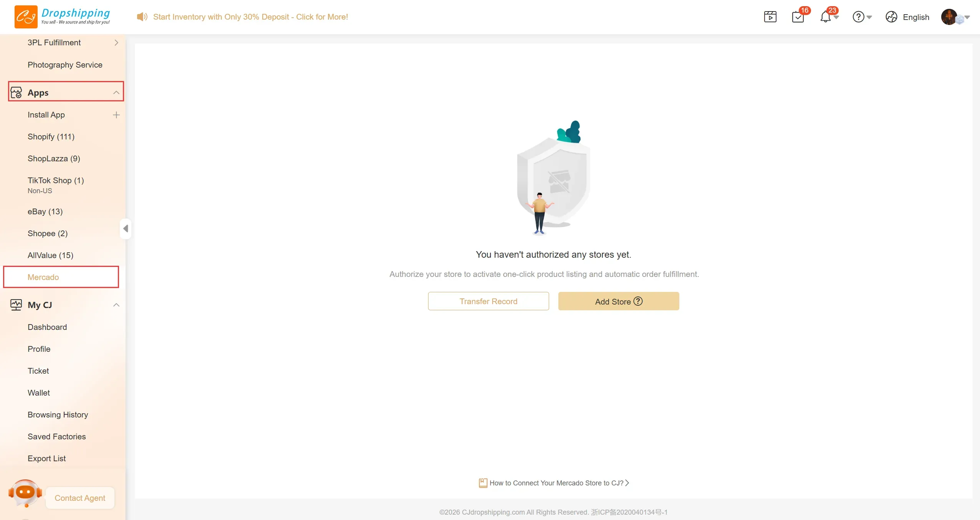
Task: Click the Transfer Record button
Action: pyautogui.click(x=488, y=301)
